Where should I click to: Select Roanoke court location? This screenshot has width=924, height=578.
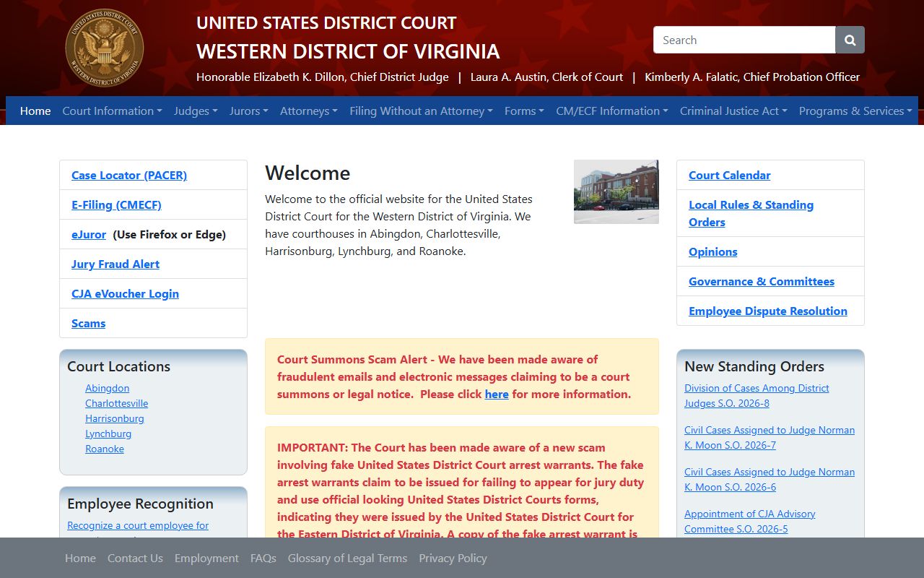click(x=105, y=449)
